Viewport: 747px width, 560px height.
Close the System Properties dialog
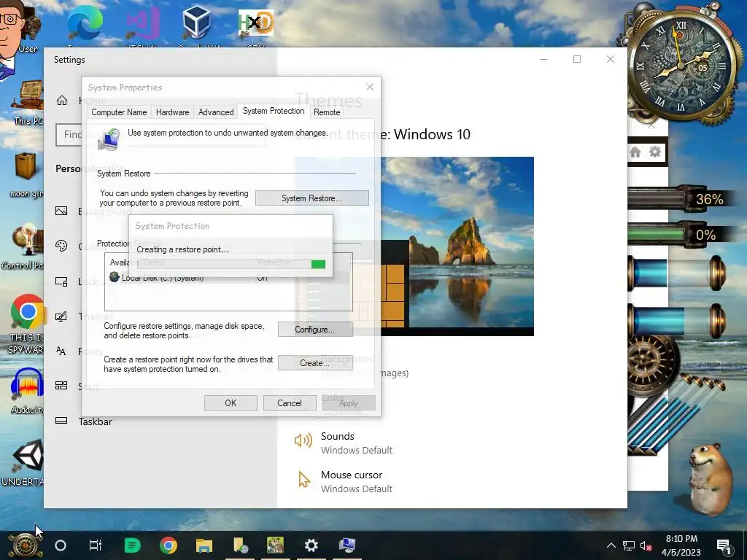[x=370, y=87]
